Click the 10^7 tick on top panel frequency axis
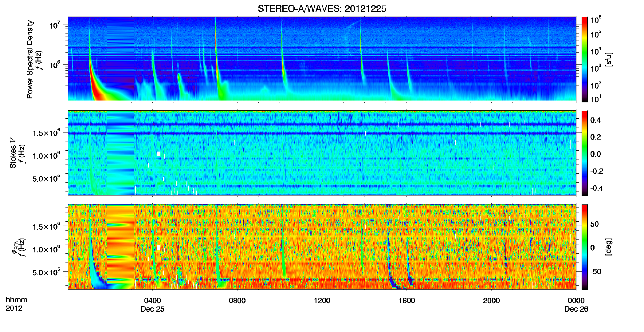Viewport: 644px width, 332px height. tap(55, 25)
